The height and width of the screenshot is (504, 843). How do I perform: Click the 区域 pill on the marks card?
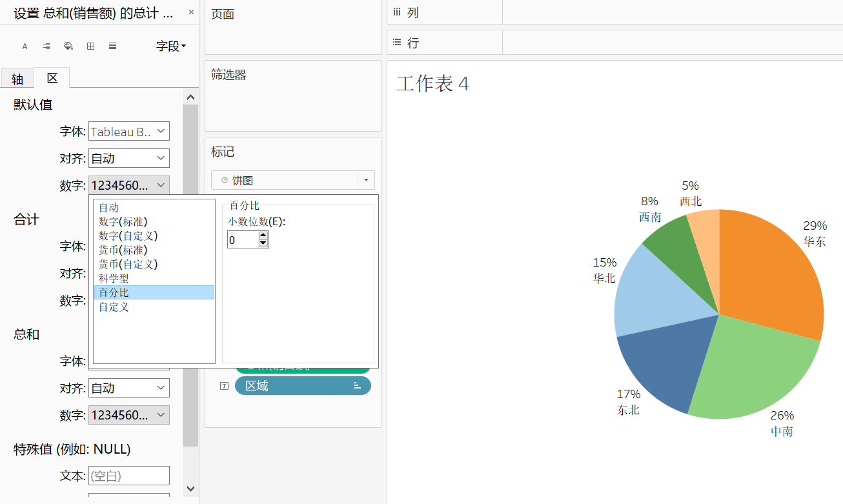tap(303, 386)
